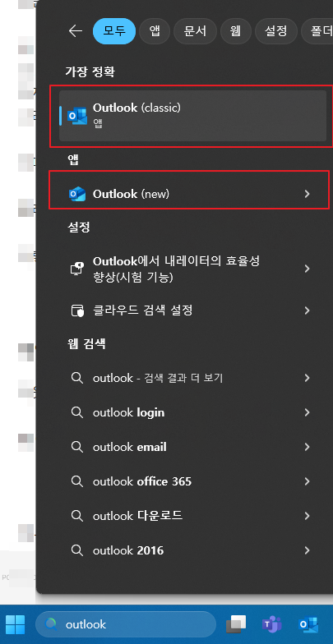Open the Windows Start button
The image size is (333, 644).
[15, 624]
